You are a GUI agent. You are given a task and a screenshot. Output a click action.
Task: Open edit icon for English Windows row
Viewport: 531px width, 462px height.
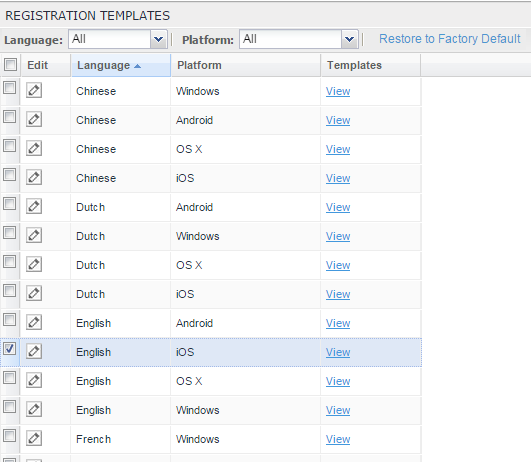tap(34, 409)
